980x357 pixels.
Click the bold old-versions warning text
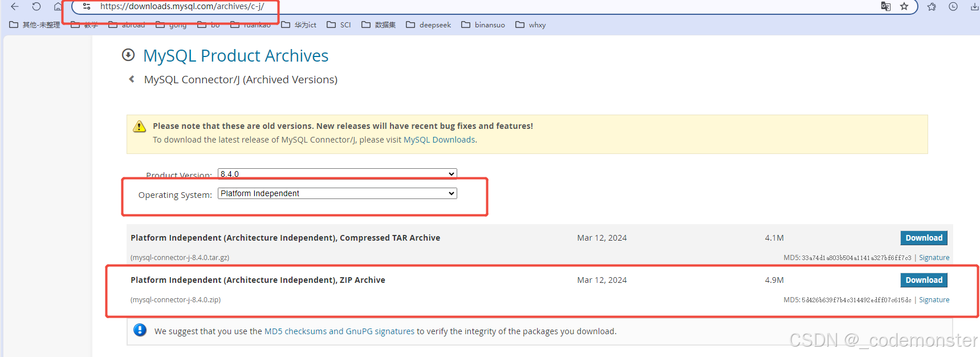pyautogui.click(x=343, y=126)
